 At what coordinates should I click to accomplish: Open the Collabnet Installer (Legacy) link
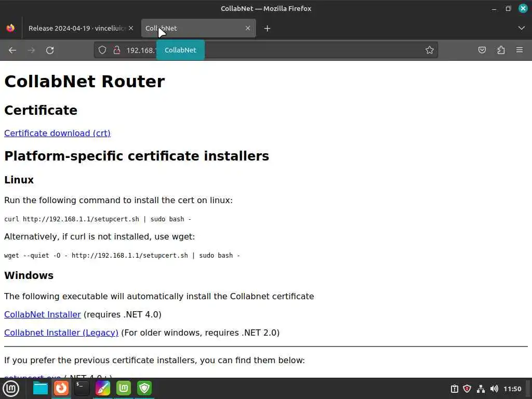point(61,333)
